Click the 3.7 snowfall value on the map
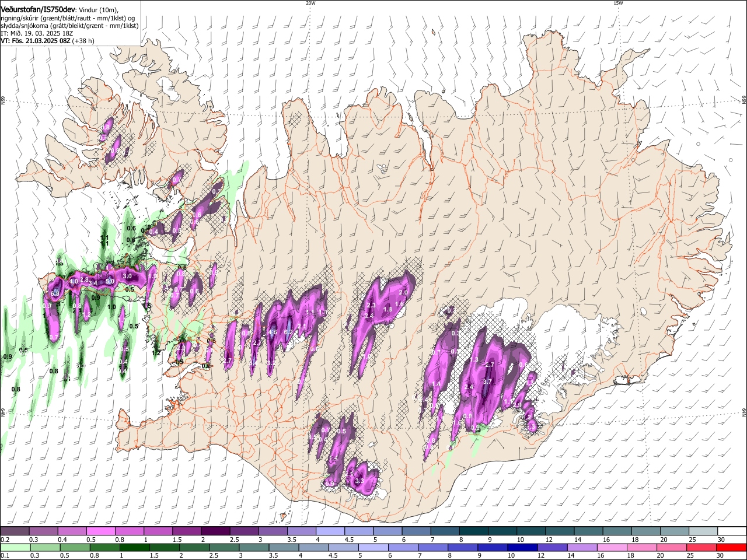Viewport: 747px width, 560px height. coord(488,381)
